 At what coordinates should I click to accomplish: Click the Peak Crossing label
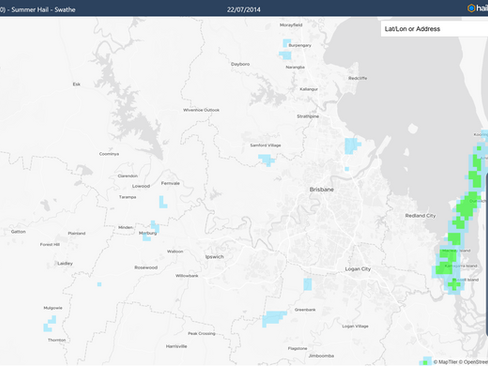pos(202,333)
